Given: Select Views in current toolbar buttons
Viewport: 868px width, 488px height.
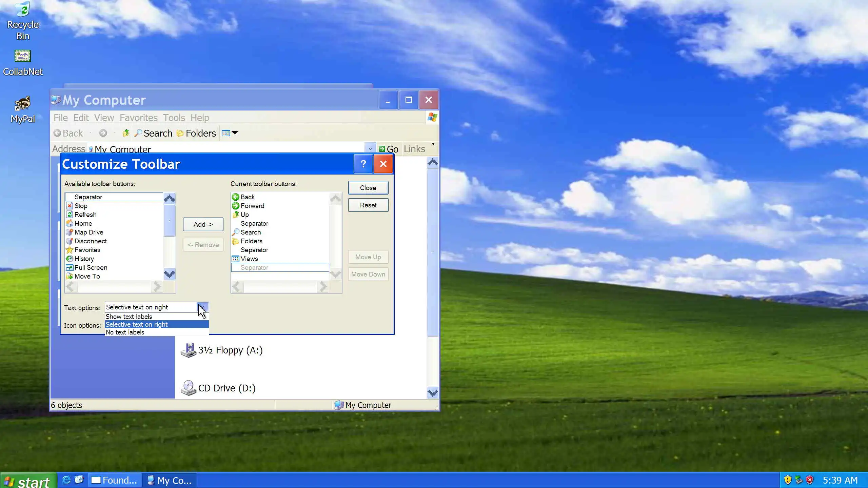Looking at the screenshot, I should pyautogui.click(x=249, y=259).
